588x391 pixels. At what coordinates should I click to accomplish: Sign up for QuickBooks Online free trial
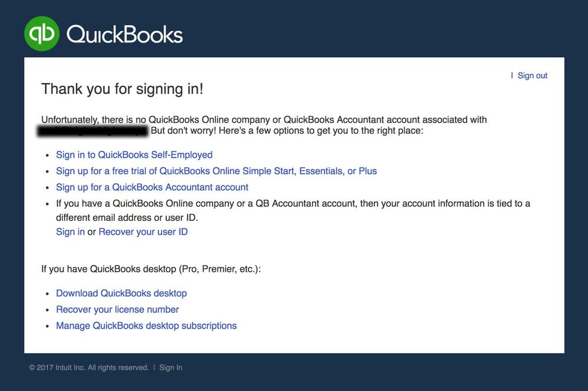(216, 171)
